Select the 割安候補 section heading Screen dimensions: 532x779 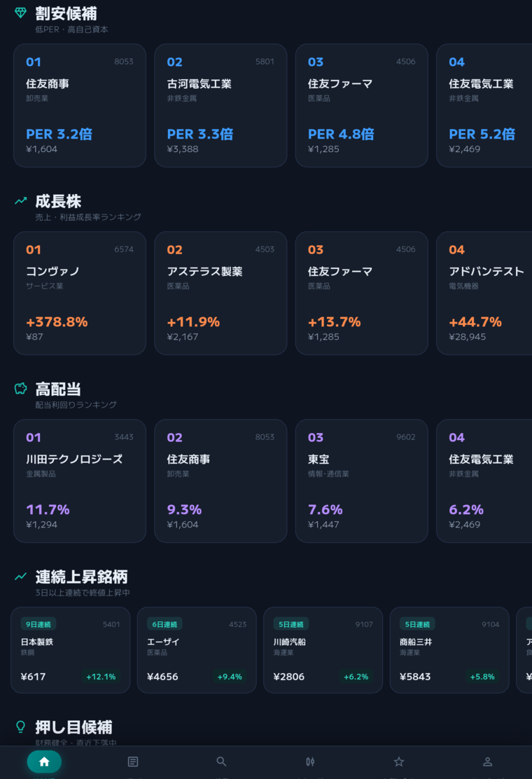(66, 13)
